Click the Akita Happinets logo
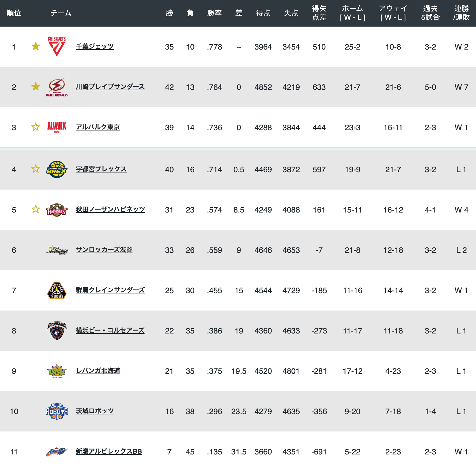Viewport: 476px width, 476px height. tap(57, 209)
